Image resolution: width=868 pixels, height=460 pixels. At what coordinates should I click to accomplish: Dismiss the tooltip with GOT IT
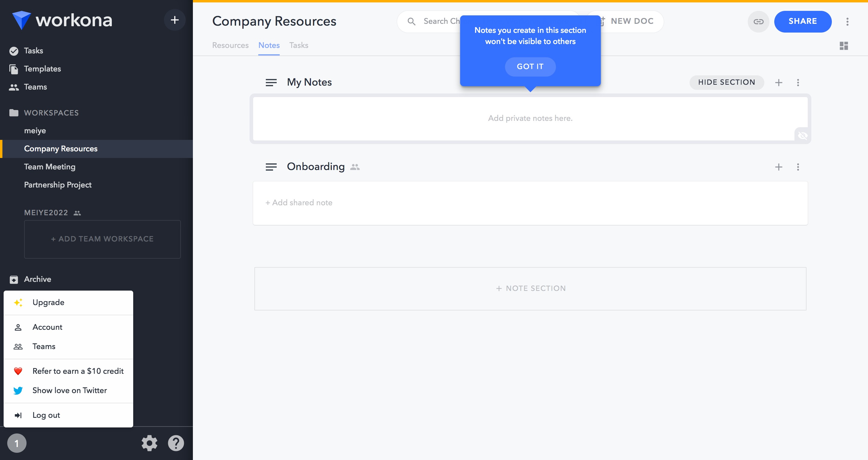point(530,67)
